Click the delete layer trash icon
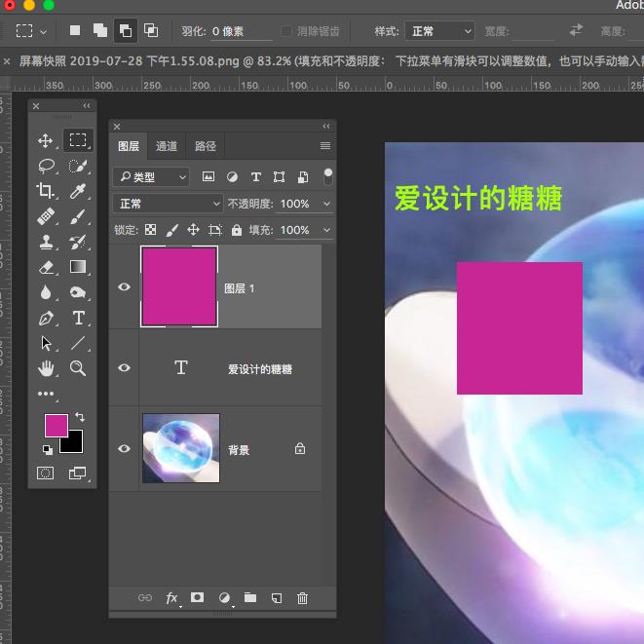 pos(302,598)
